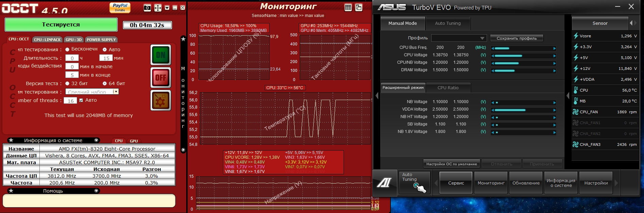Adjust the CPU Bus Freq slider
Screen dimensions: 644x213
coord(523,48)
